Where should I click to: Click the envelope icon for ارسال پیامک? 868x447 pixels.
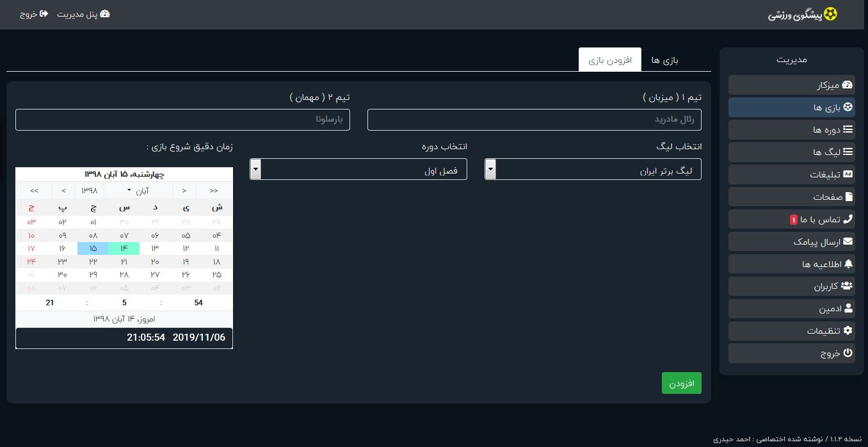point(848,241)
